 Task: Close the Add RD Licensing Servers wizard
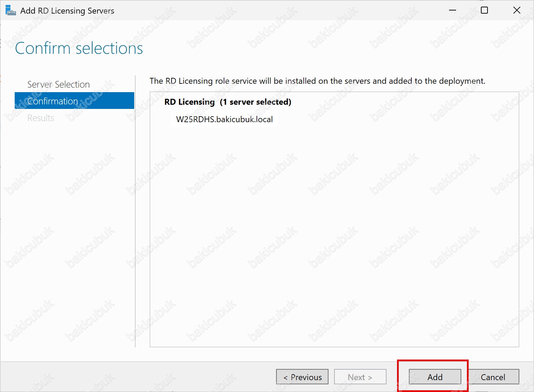click(x=517, y=10)
